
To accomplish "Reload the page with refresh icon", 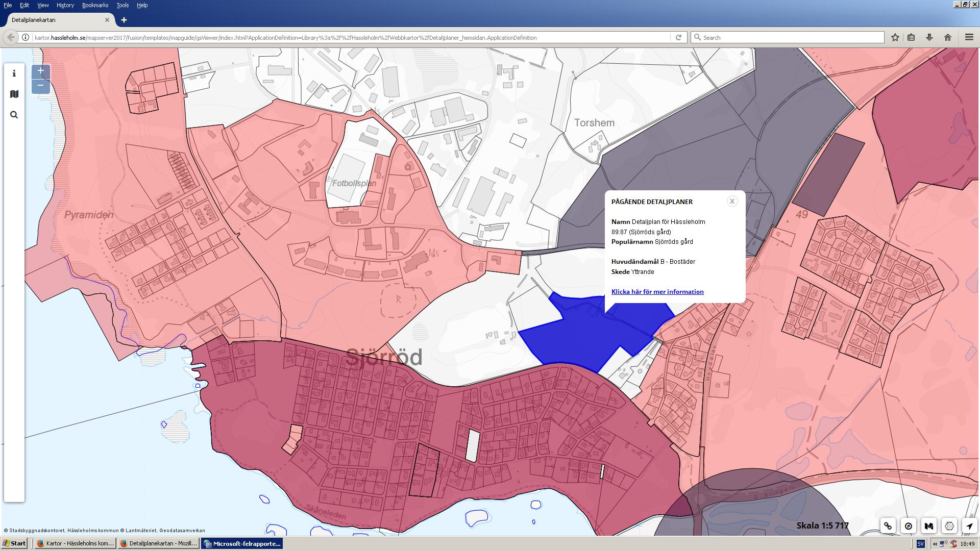I will click(678, 37).
